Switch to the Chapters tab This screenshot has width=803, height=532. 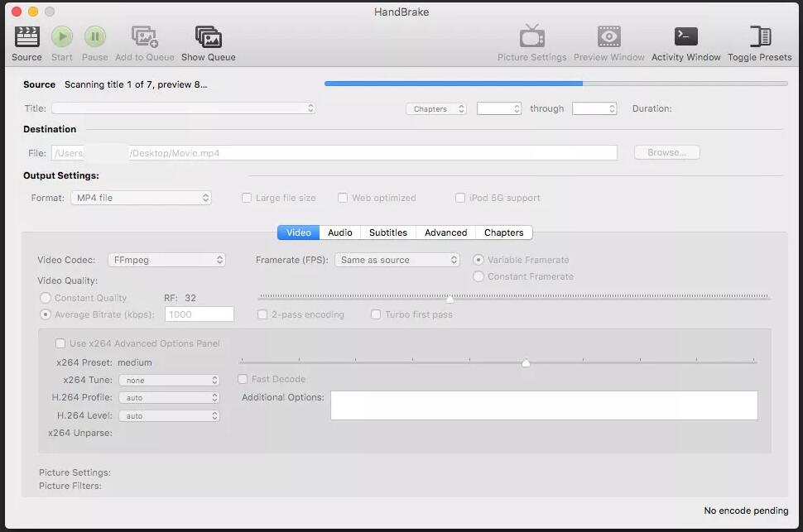tap(504, 232)
